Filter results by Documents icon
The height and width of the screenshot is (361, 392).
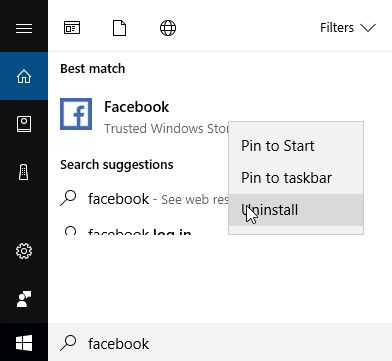point(120,28)
